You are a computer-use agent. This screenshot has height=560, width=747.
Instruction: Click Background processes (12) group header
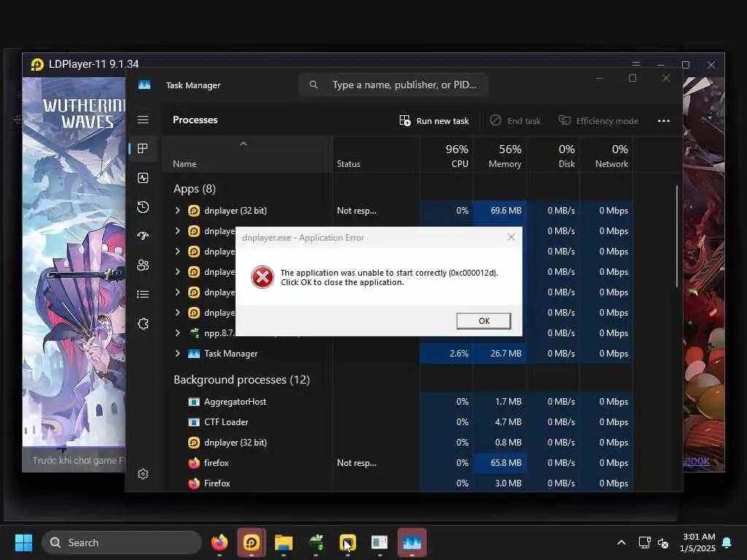click(241, 379)
